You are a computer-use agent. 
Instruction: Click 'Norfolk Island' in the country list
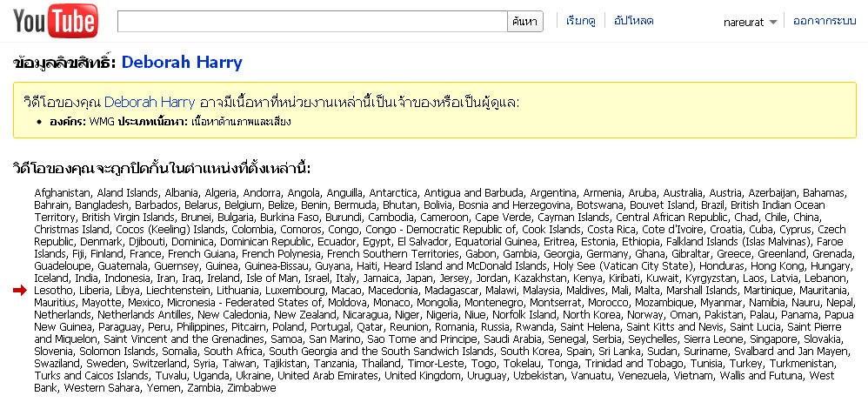click(x=526, y=315)
